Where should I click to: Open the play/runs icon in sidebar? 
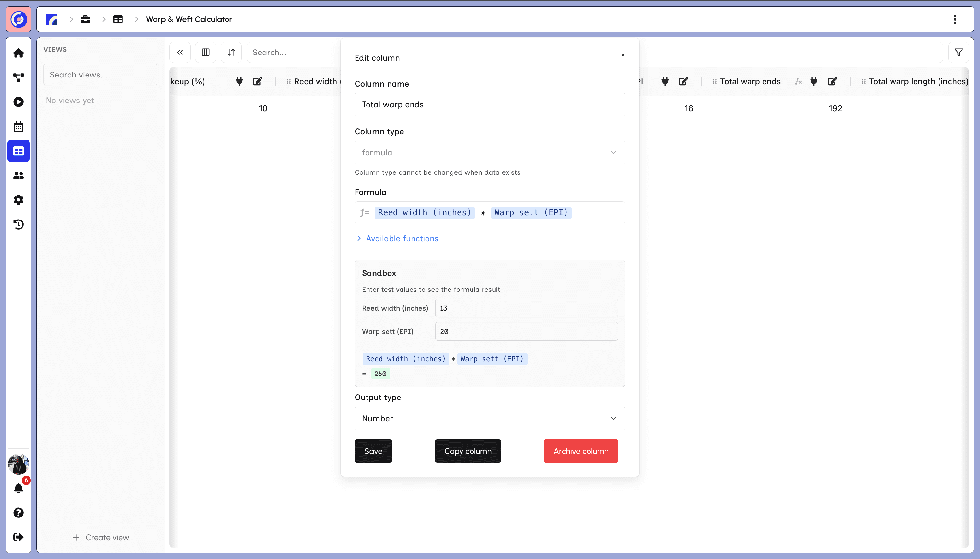click(18, 102)
